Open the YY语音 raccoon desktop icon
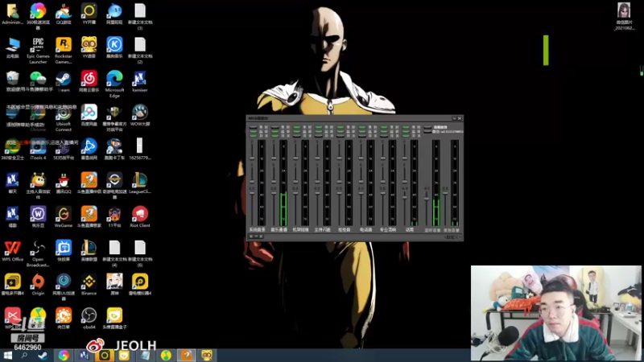Image resolution: width=644 pixels, height=362 pixels. pyautogui.click(x=89, y=47)
